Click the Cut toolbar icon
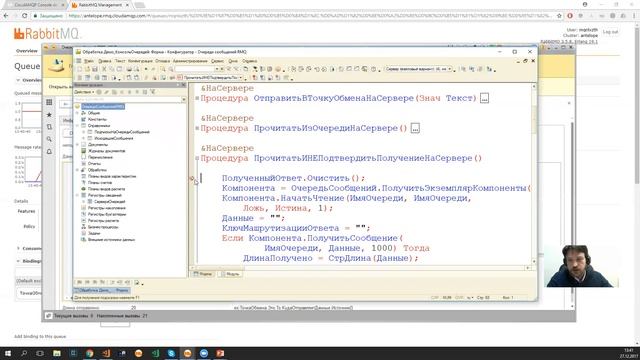The height and width of the screenshot is (360, 640). pyautogui.click(x=104, y=69)
